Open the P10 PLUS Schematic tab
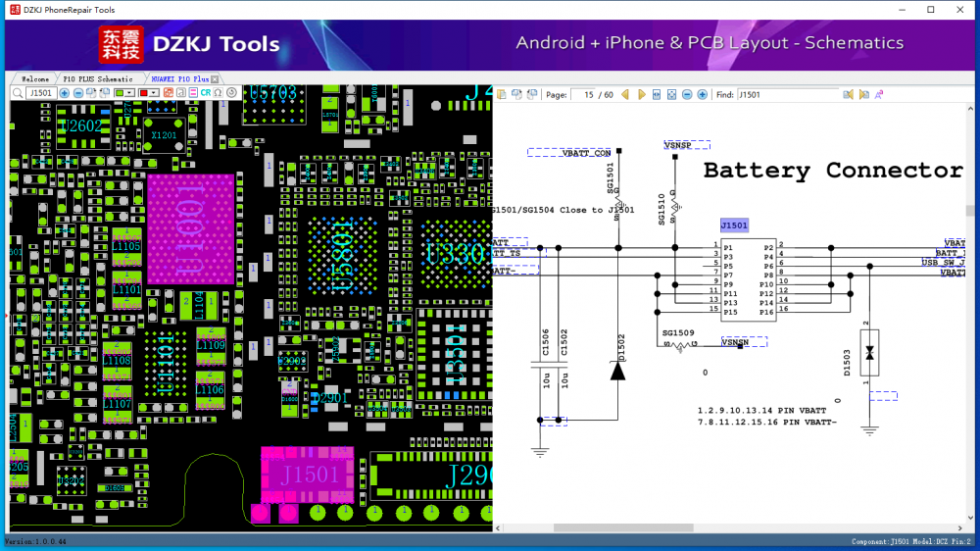Screen dimensions: 980x551 point(97,78)
